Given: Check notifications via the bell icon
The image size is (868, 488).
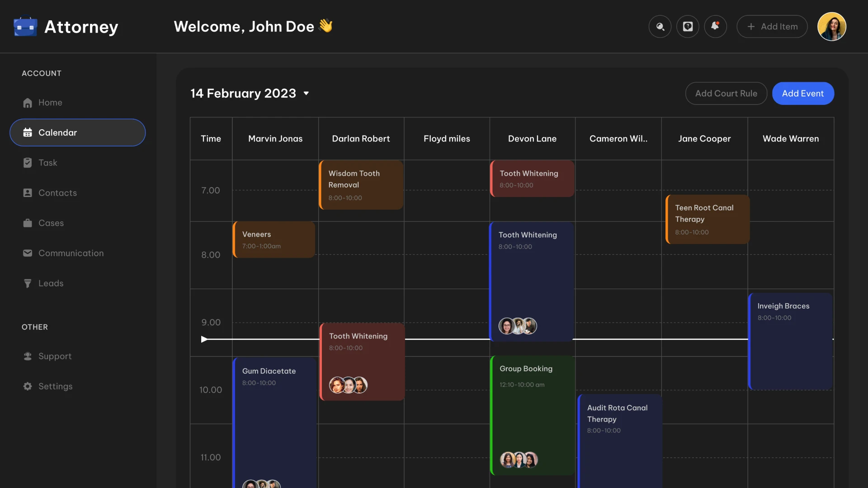Looking at the screenshot, I should (715, 26).
